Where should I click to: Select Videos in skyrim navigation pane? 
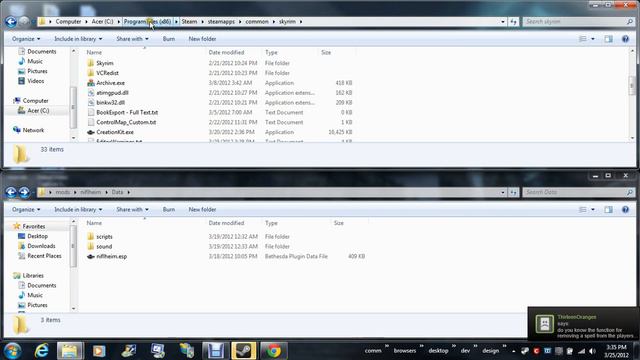[36, 81]
